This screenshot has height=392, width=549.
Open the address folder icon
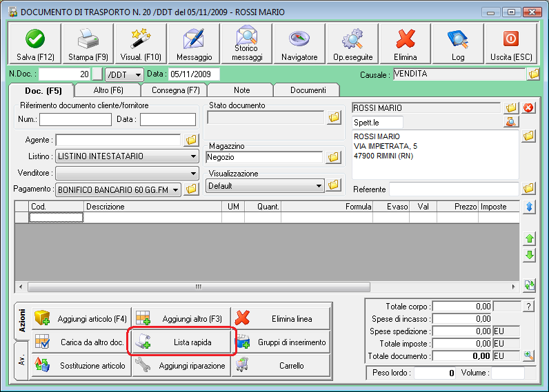click(529, 136)
